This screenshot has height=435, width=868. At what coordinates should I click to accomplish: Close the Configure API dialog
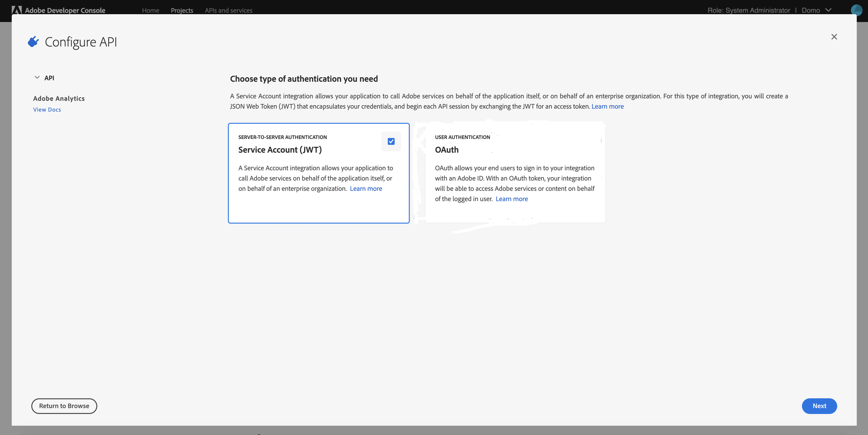[834, 37]
